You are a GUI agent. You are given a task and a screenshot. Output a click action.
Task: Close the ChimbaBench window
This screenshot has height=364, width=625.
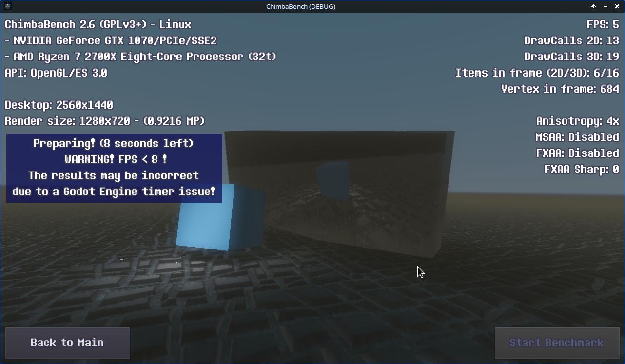click(x=617, y=6)
